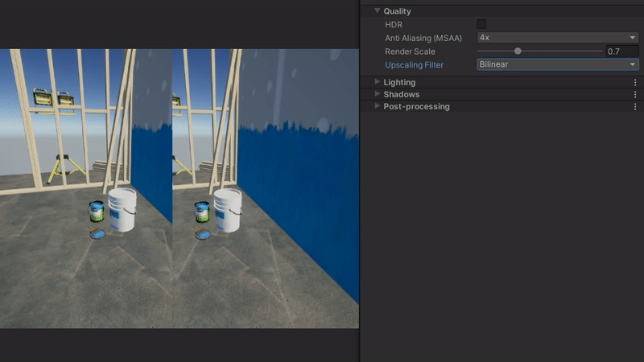Viewport: 644px width, 362px height.
Task: Expand the Shadows section
Action: 377,94
